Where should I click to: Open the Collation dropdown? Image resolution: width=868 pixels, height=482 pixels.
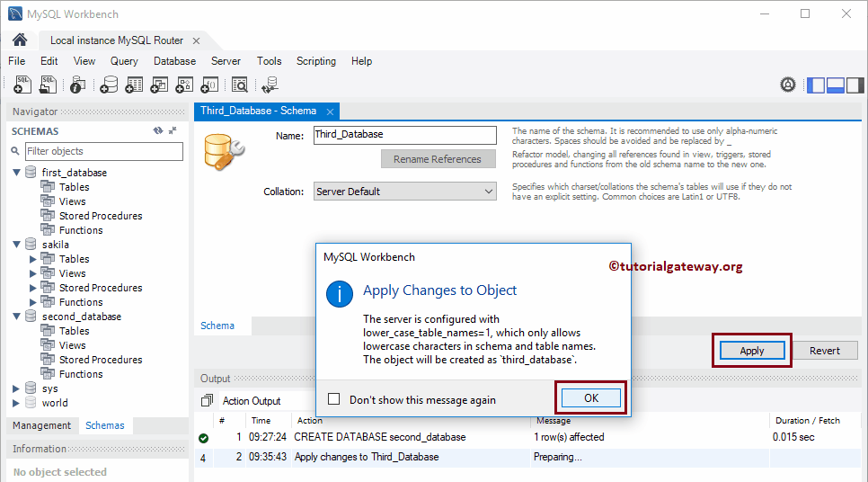click(x=404, y=192)
